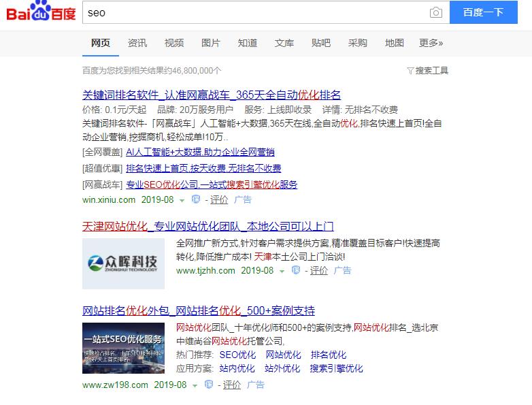Select result count text 约46,800,000个
The image size is (532, 405).
[x=193, y=71]
